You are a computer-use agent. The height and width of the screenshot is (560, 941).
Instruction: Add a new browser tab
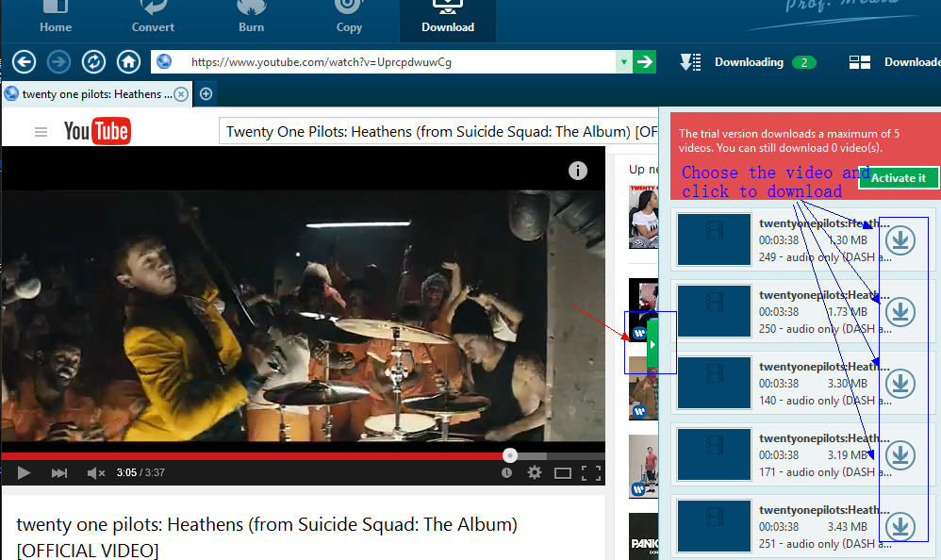(x=206, y=94)
